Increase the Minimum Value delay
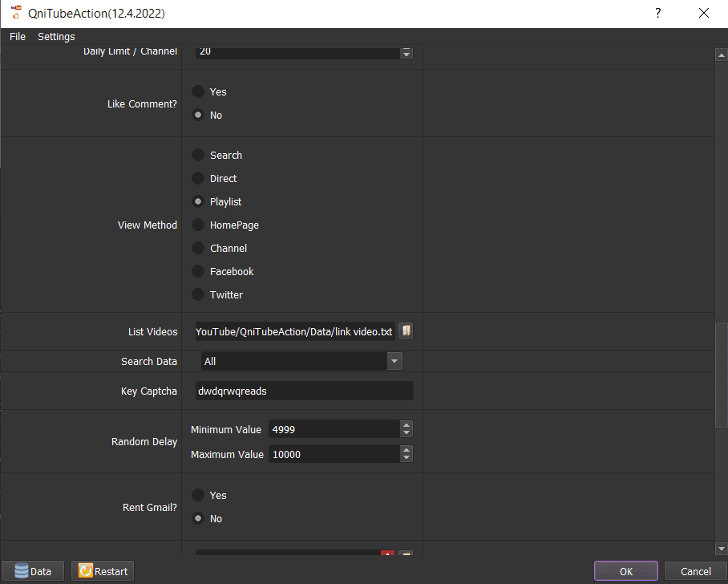728x584 pixels. tap(406, 425)
